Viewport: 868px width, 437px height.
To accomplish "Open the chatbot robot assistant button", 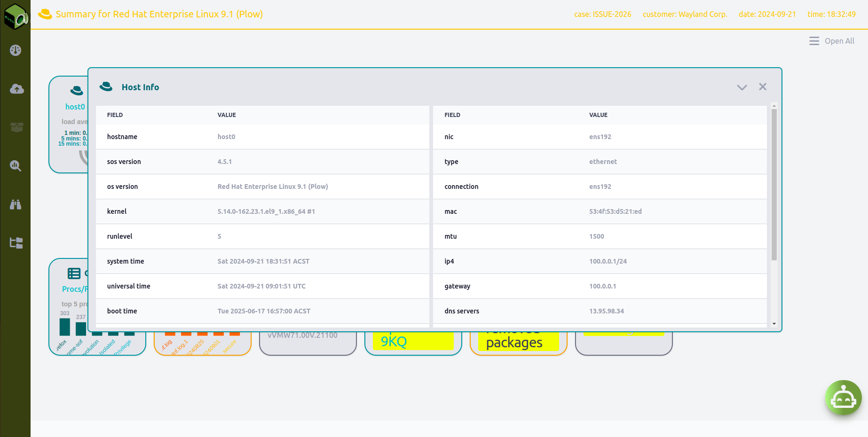I will [x=844, y=398].
